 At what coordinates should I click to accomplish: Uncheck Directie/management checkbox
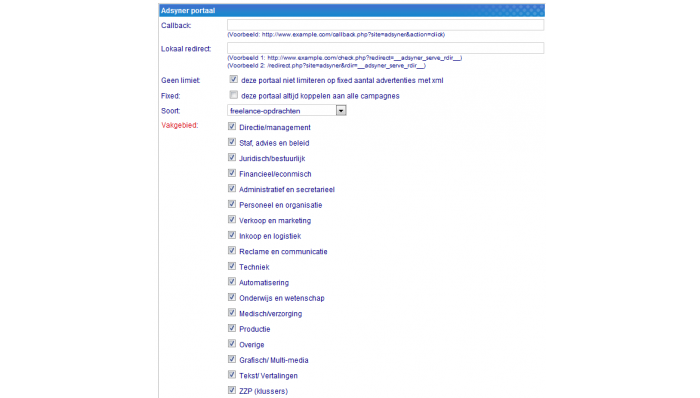[232, 126]
